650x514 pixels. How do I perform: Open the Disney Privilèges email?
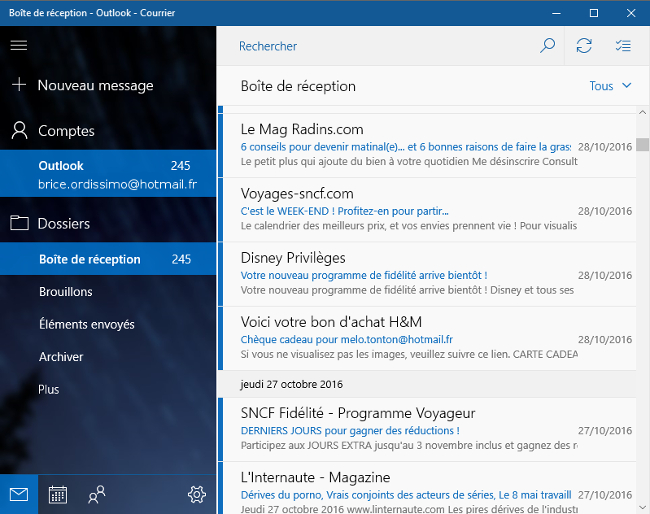(x=427, y=274)
